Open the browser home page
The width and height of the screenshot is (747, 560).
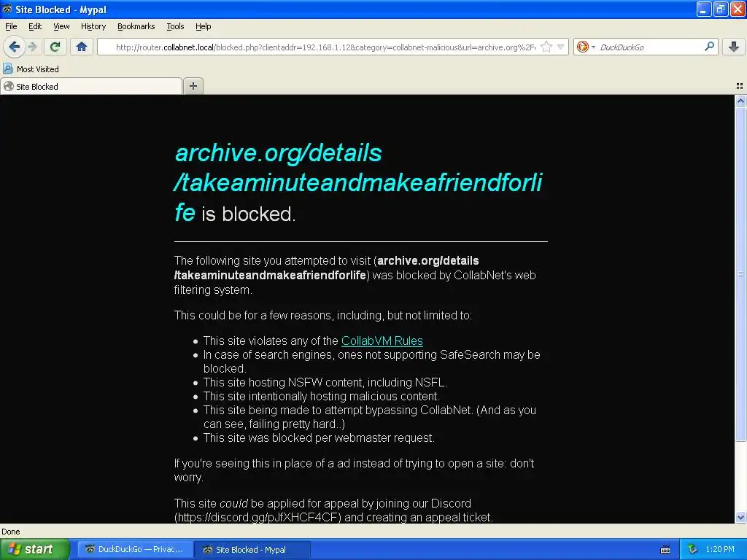coord(82,47)
